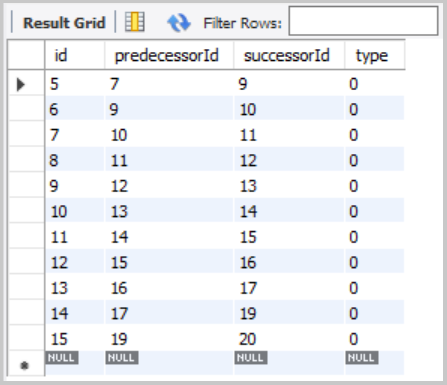This screenshot has height=385, width=447.
Task: Click NULL cell under successorId column
Action: 289,363
